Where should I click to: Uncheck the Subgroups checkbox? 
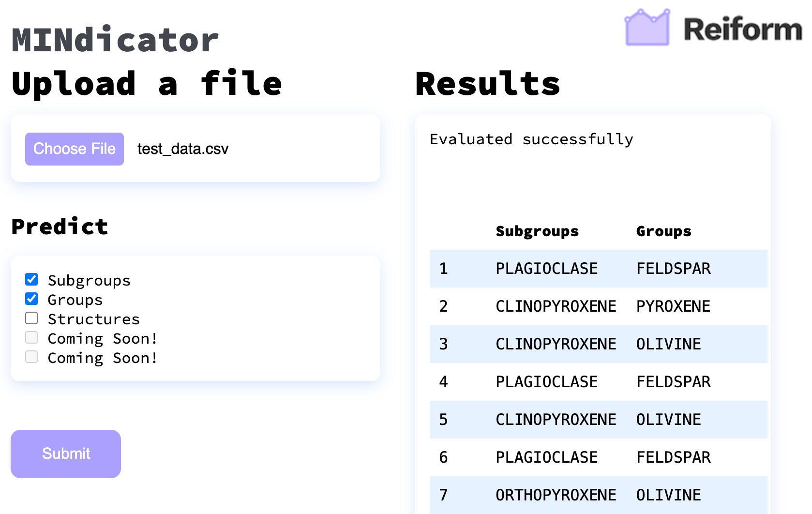point(31,279)
